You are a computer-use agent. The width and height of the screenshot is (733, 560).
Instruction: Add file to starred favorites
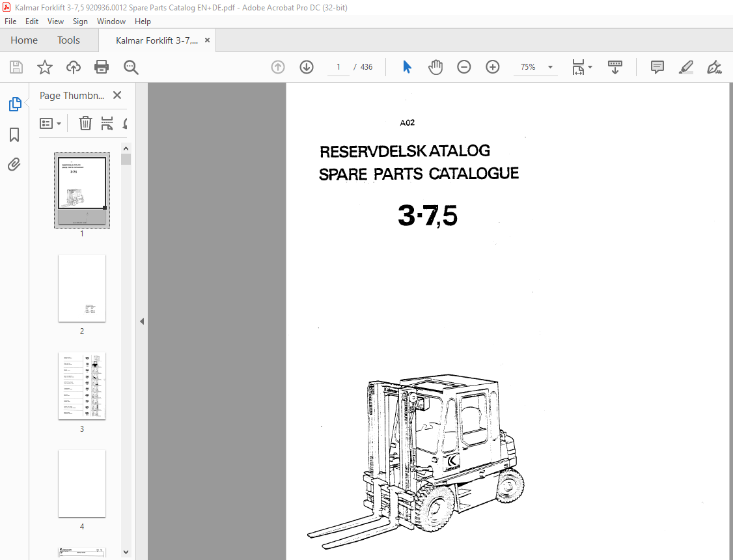pos(45,67)
